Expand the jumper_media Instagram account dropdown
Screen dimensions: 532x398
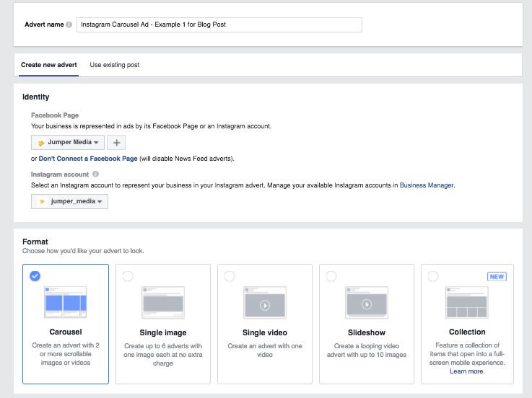[69, 202]
